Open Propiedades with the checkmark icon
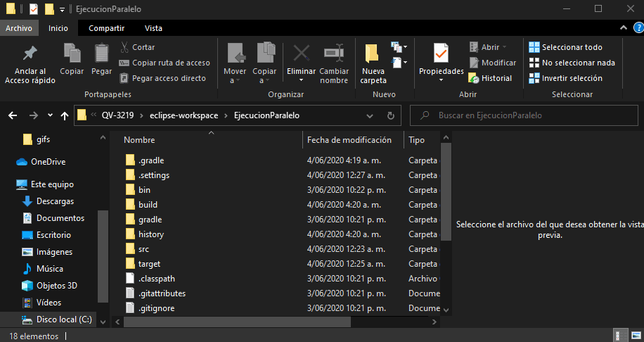 point(441,53)
